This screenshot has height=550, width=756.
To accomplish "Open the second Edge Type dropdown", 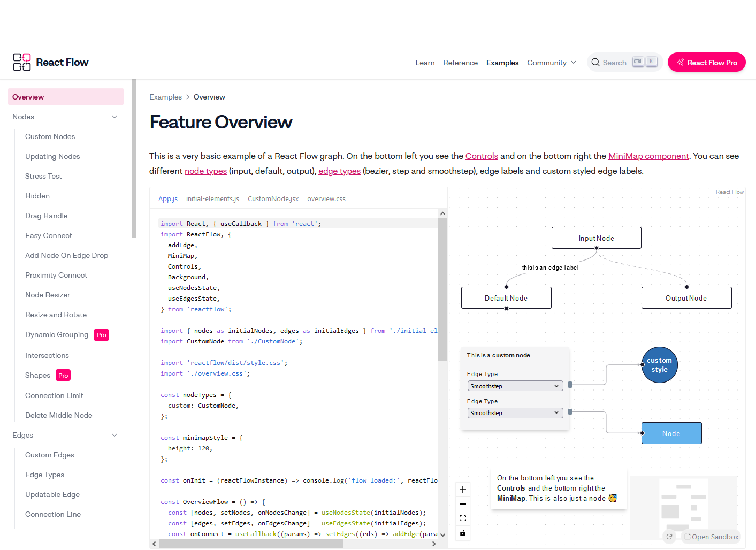I will click(515, 413).
